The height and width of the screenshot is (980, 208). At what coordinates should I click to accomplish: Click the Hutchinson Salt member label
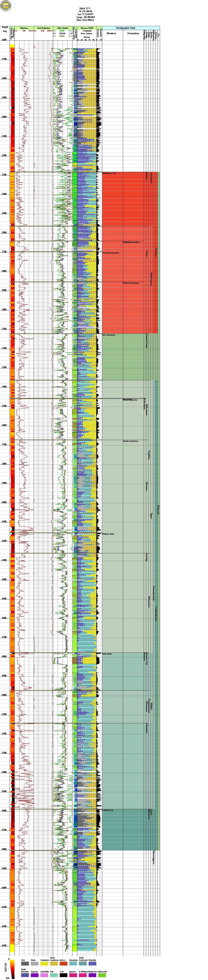pos(109,173)
